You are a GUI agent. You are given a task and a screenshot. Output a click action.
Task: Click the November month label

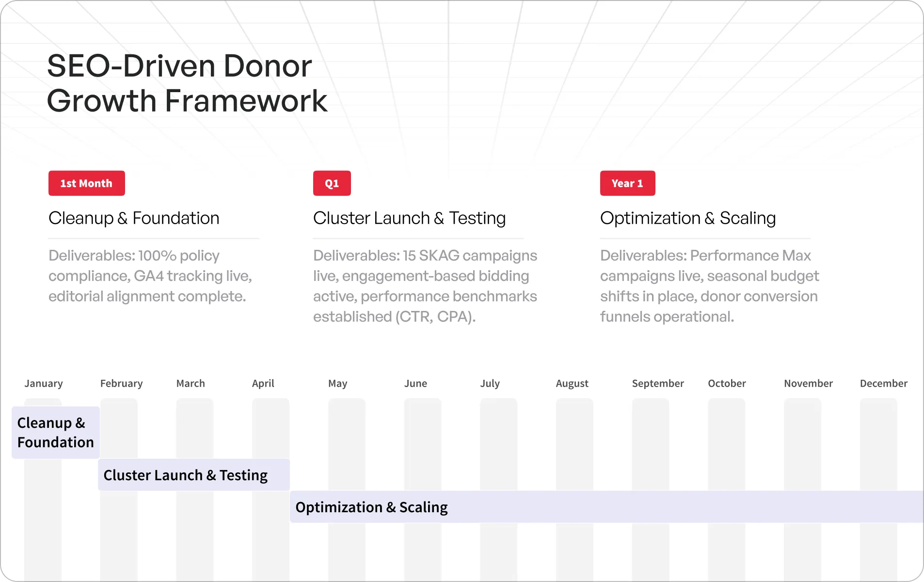(x=808, y=384)
